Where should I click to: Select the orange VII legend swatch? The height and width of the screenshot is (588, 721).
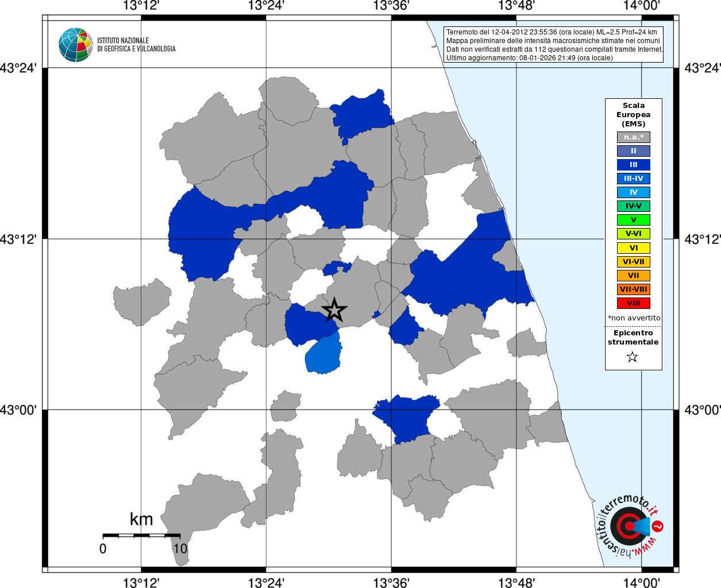634,276
